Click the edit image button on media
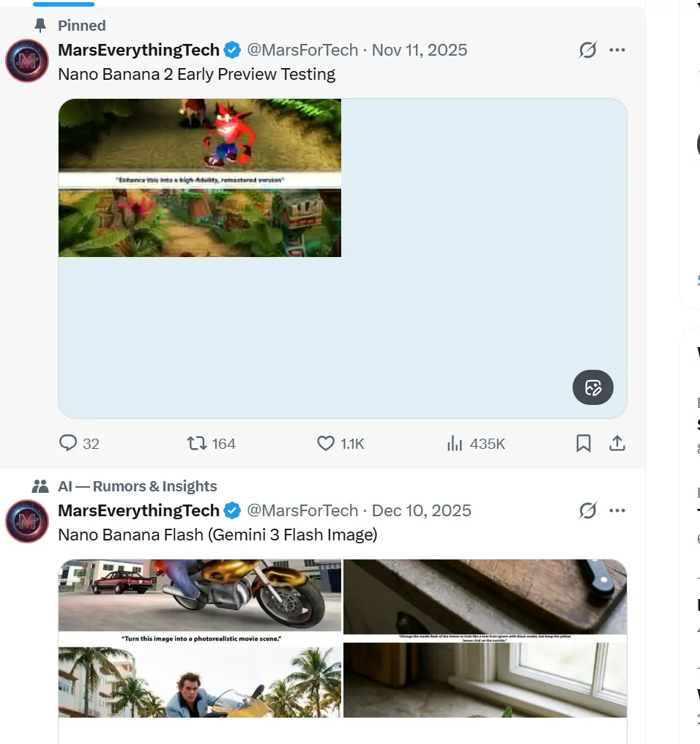700x744 pixels. coord(593,387)
